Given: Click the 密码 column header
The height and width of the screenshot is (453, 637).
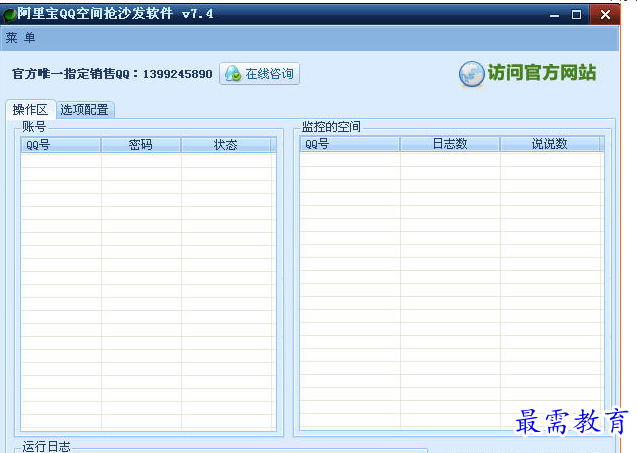Looking at the screenshot, I should (x=141, y=145).
